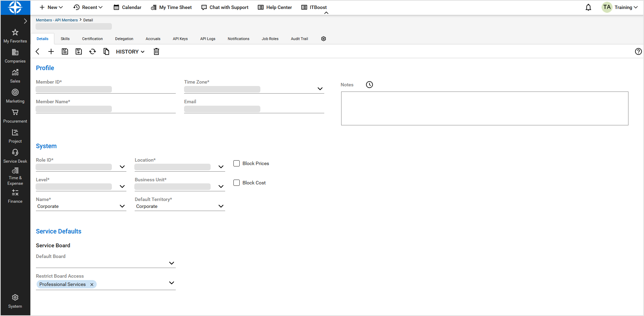
Task: Click the clock icon next to Notes
Action: click(369, 85)
